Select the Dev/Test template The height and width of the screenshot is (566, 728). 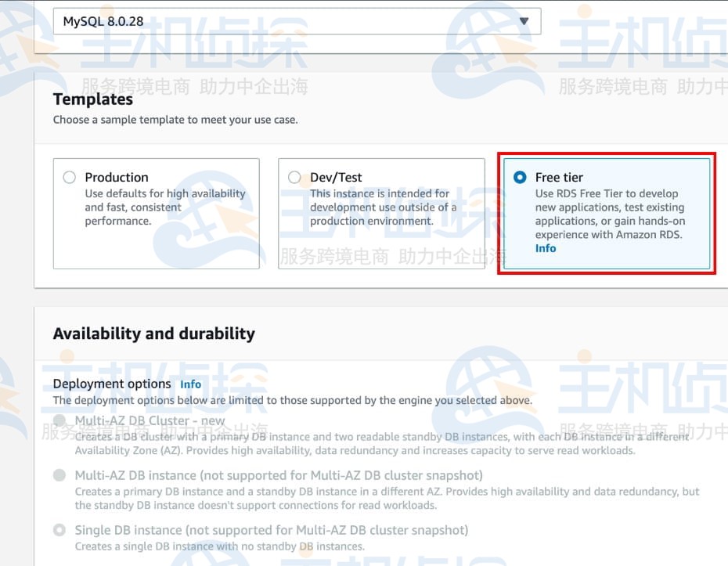pos(294,177)
